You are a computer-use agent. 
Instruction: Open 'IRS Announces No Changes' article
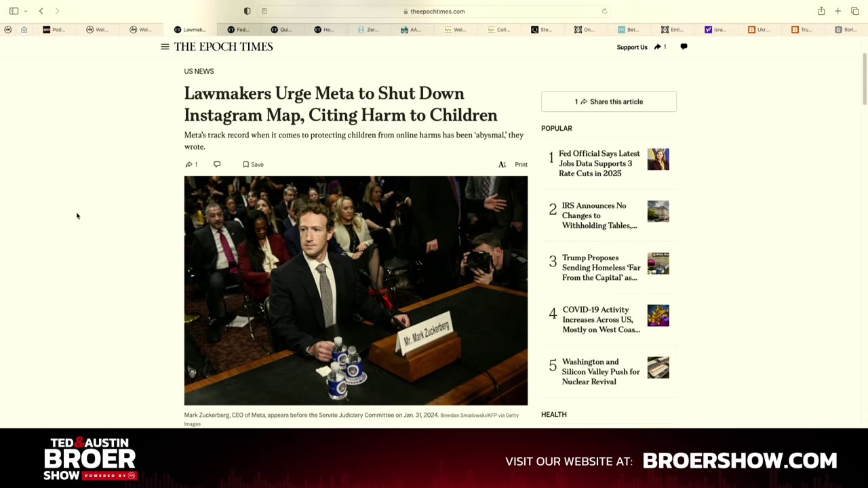599,216
